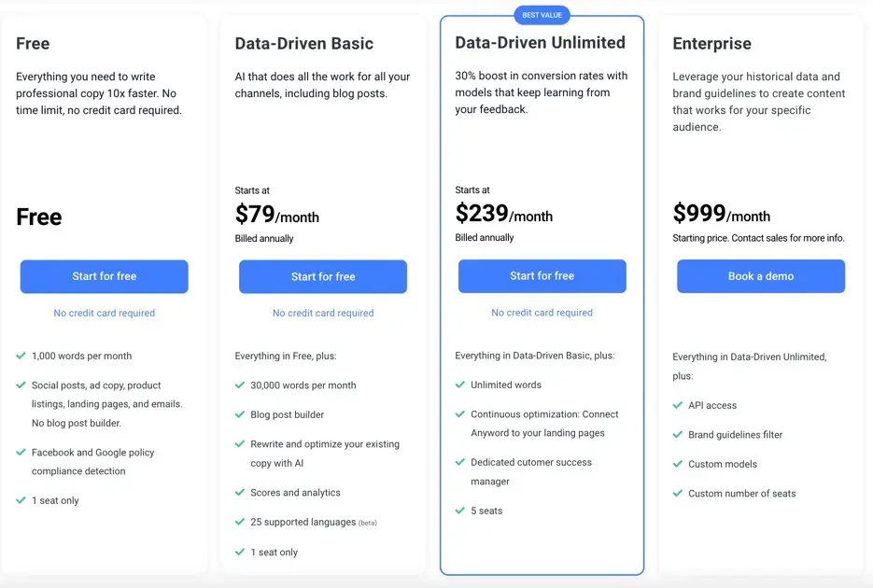The width and height of the screenshot is (873, 588).
Task: Click checkmark beside 'Facebook and Google policy'
Action: (x=21, y=453)
